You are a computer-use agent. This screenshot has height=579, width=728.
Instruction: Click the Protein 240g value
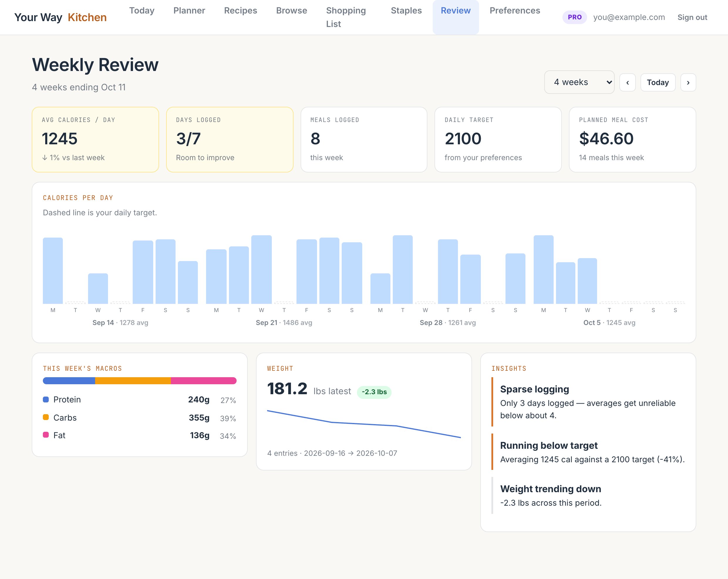coord(198,399)
